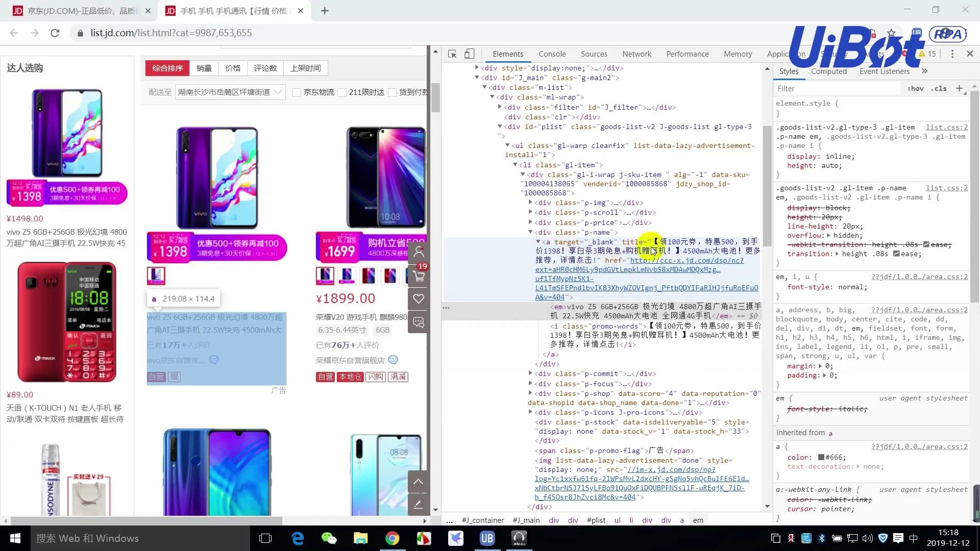The width and height of the screenshot is (980, 551).
Task: Expand the div class="p-price" node
Action: (530, 222)
